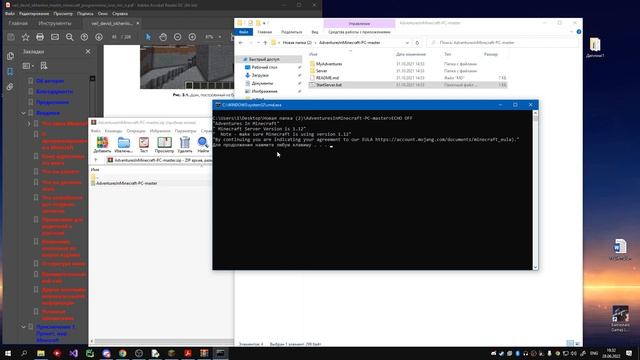
Task: Open the address history dropdown in Explorer
Action: 407,43
